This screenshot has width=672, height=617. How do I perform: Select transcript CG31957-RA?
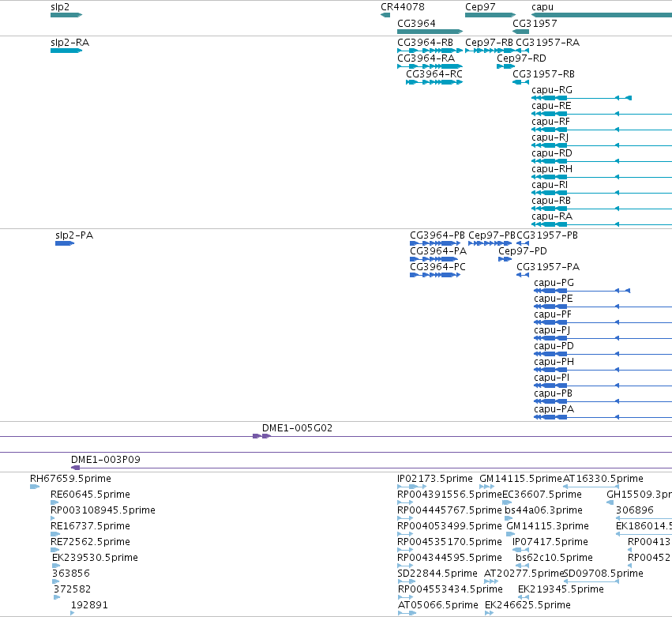(547, 43)
